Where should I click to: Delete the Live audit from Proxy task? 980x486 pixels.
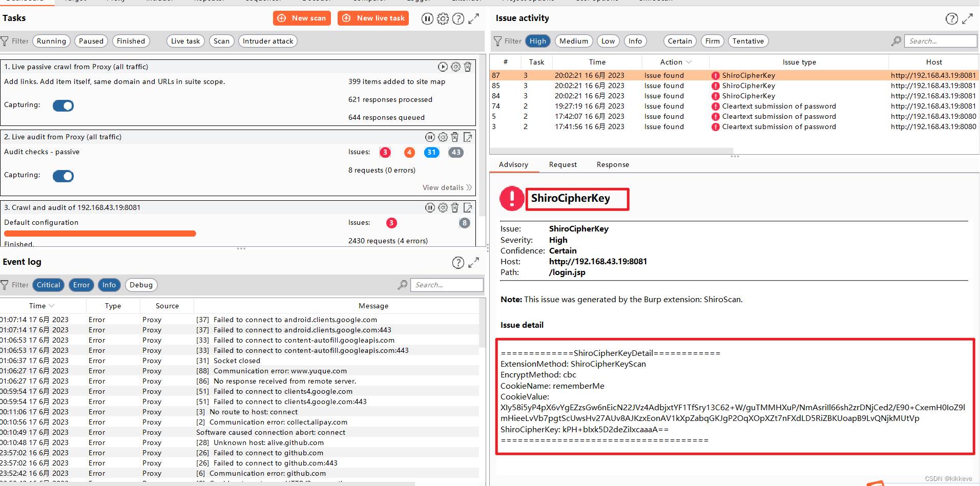coord(455,137)
